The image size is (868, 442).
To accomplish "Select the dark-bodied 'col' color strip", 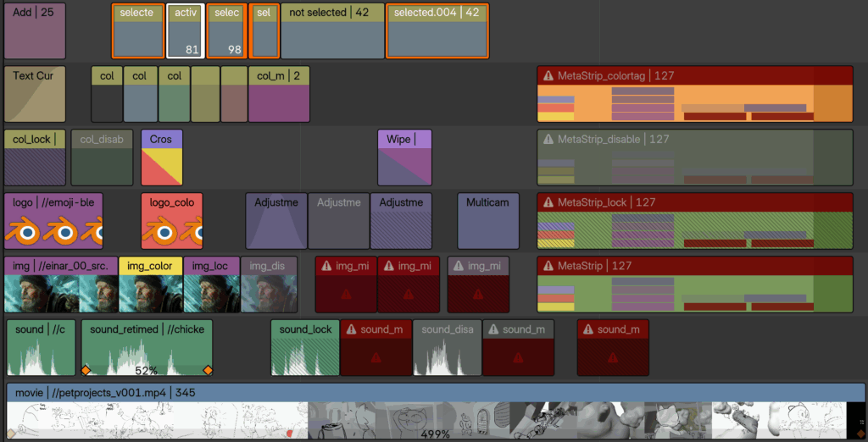I will coord(107,94).
